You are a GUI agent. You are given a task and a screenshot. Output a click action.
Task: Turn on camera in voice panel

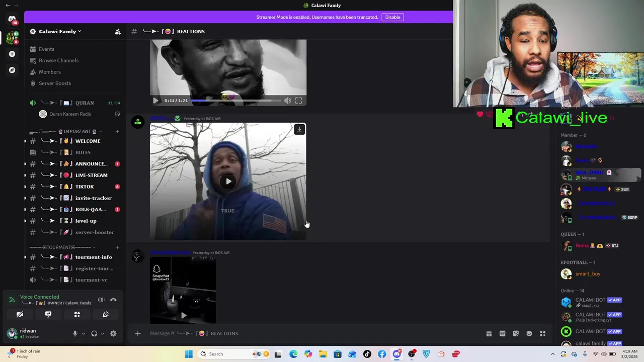(20, 314)
